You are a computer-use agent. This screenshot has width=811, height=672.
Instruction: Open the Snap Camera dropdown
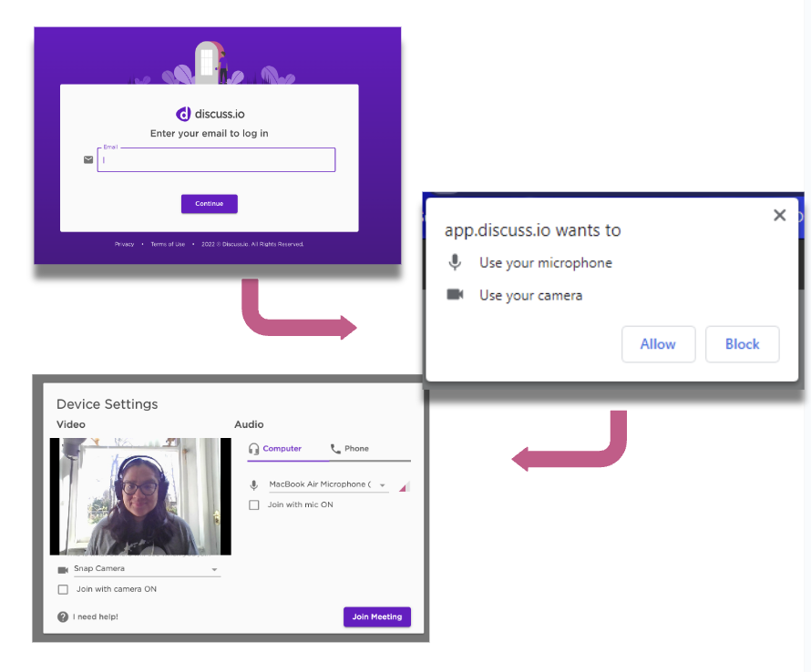click(147, 568)
